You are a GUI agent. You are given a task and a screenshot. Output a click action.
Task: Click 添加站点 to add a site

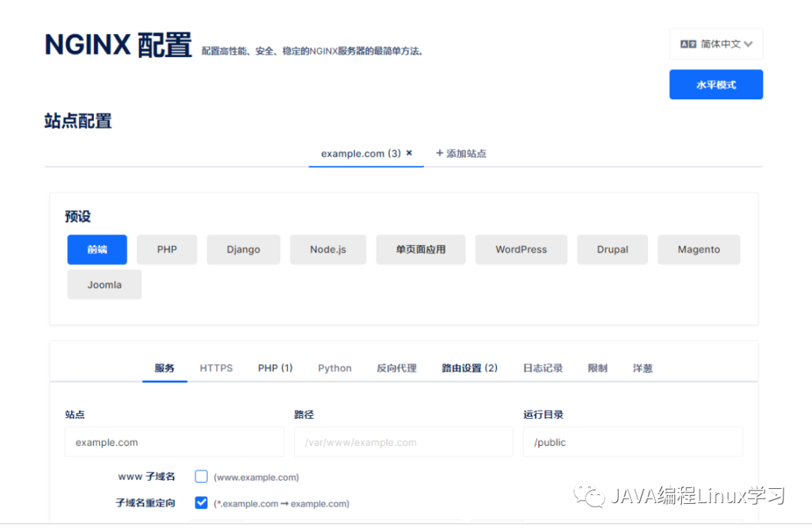point(461,153)
